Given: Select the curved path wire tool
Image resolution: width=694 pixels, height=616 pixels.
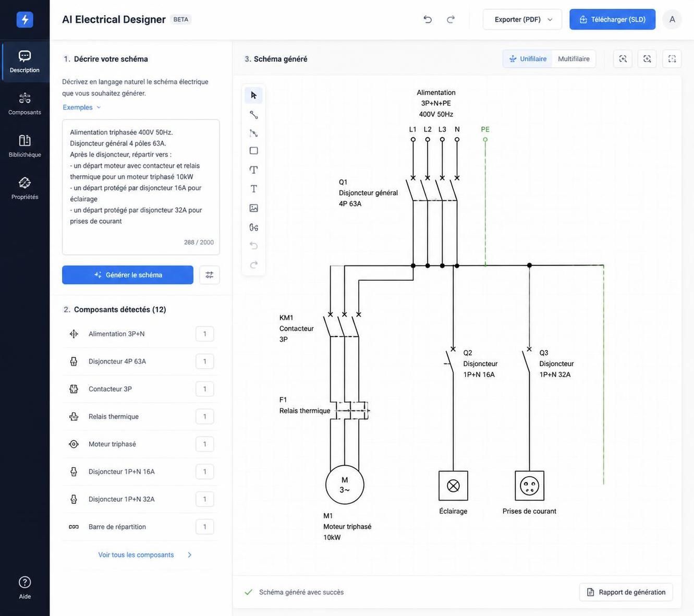Looking at the screenshot, I should (253, 133).
